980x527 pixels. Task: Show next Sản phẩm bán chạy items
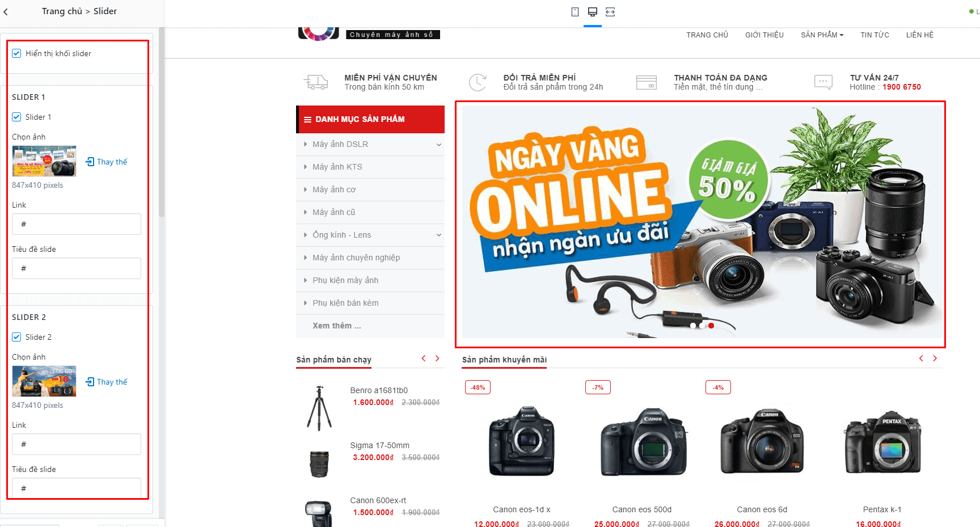point(437,358)
